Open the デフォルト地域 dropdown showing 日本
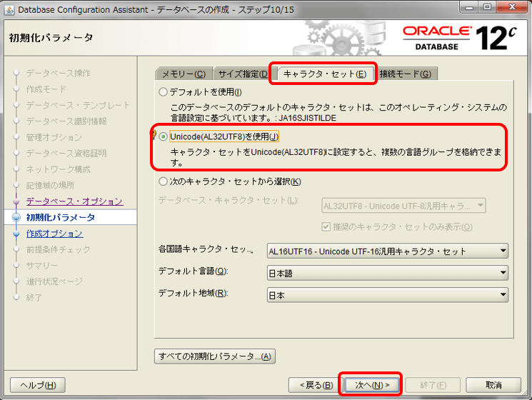532x400 pixels. pos(388,295)
